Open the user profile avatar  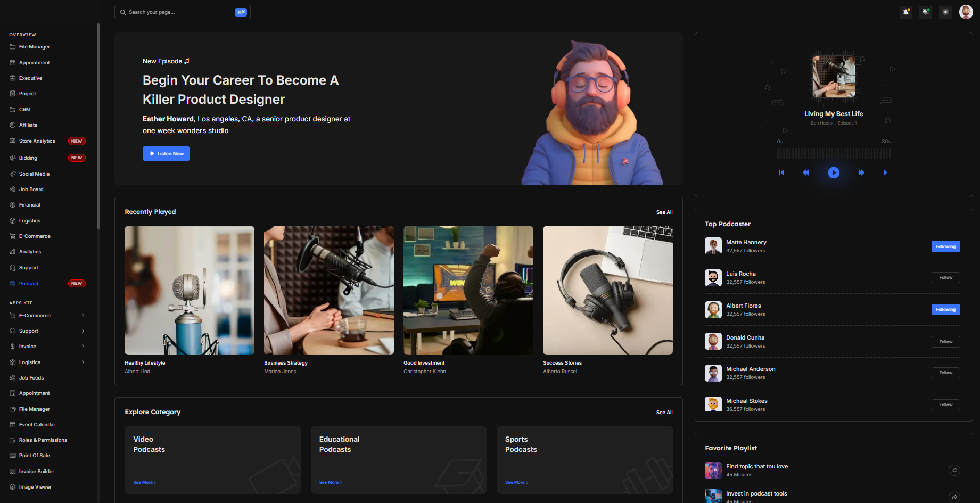966,12
